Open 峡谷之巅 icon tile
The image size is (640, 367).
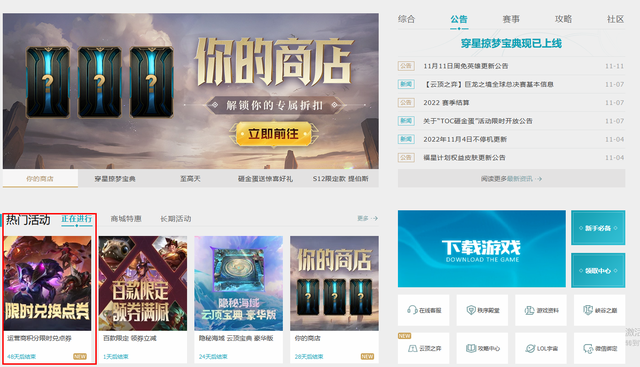(599, 310)
